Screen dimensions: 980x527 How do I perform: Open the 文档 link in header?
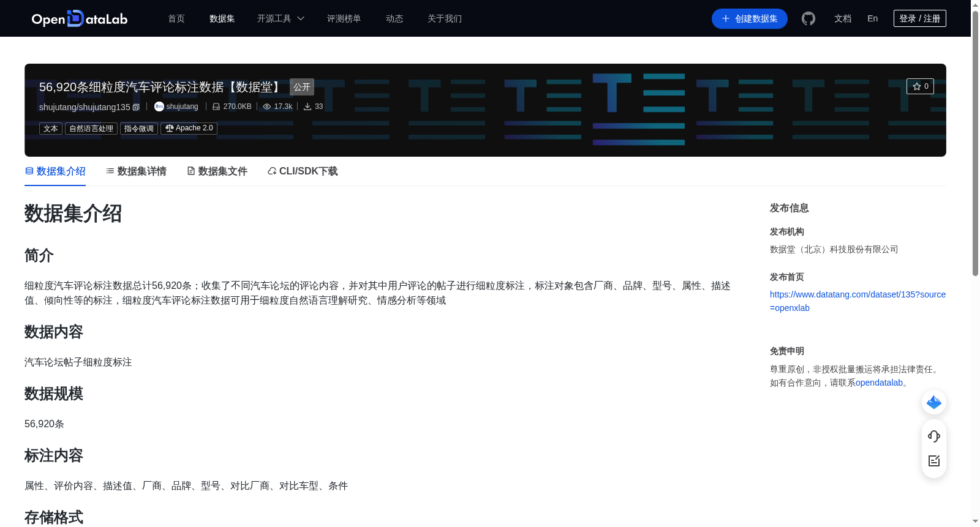point(843,18)
